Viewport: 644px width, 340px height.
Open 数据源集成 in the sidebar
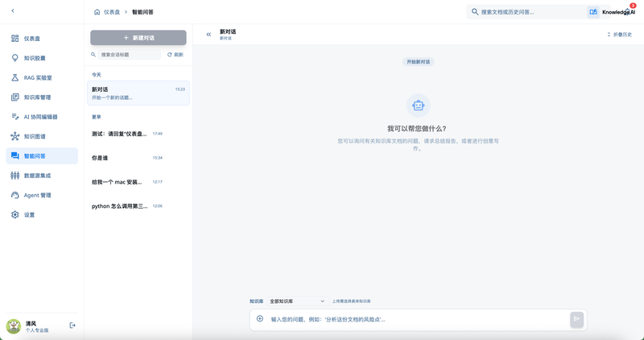(42, 176)
